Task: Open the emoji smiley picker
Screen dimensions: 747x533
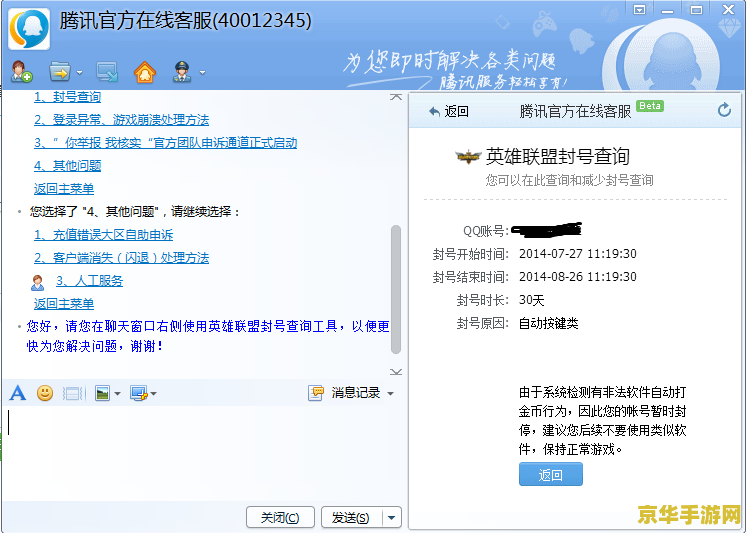Action: pos(45,393)
